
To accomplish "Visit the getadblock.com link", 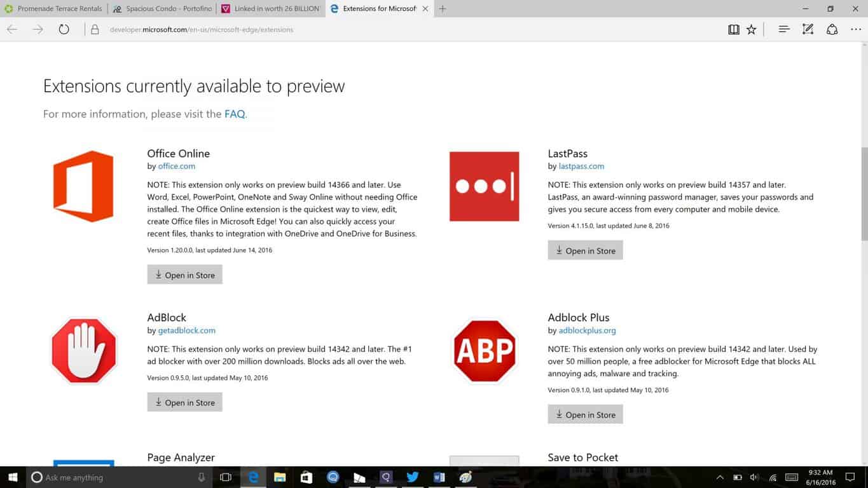I will (x=187, y=330).
